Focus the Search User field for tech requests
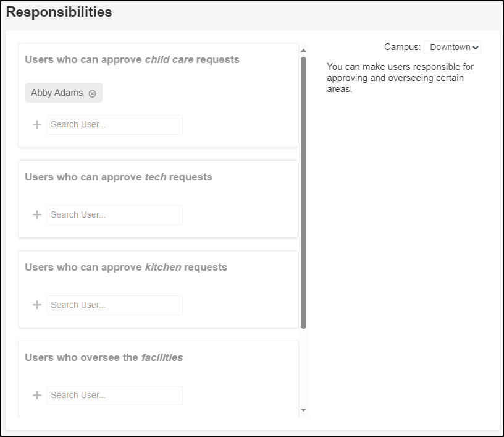Viewport: 504px width, 437px height. 115,214
